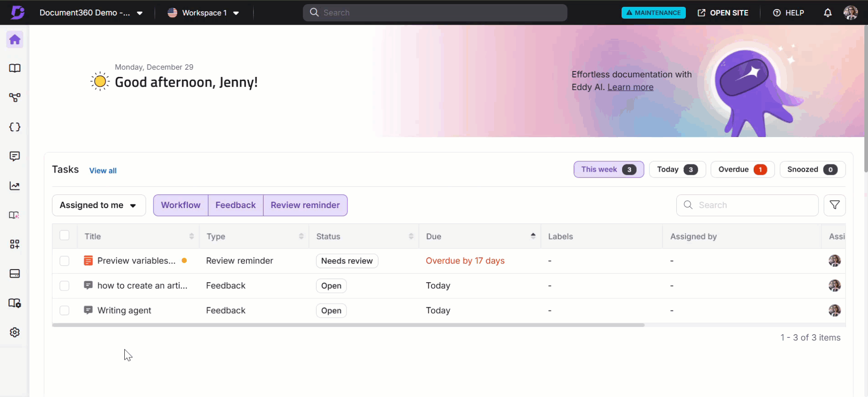Viewport: 868px width, 397px height.
Task: Open the Analytics chart icon in sidebar
Action: 15,186
